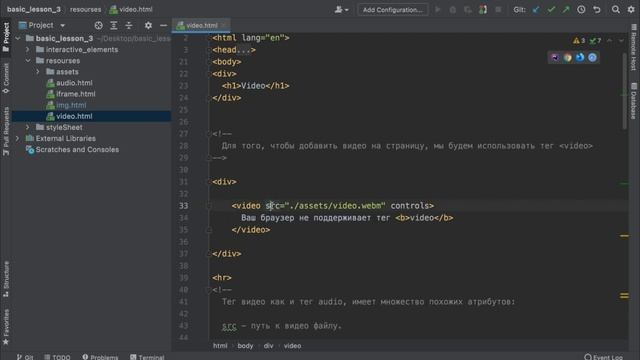
Task: Click Expand All icon in Project panel
Action: (x=114, y=25)
